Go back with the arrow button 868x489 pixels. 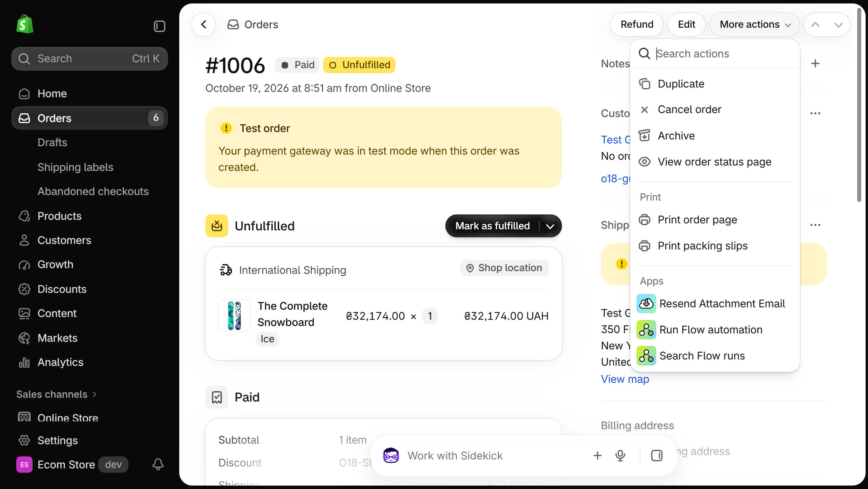(204, 24)
